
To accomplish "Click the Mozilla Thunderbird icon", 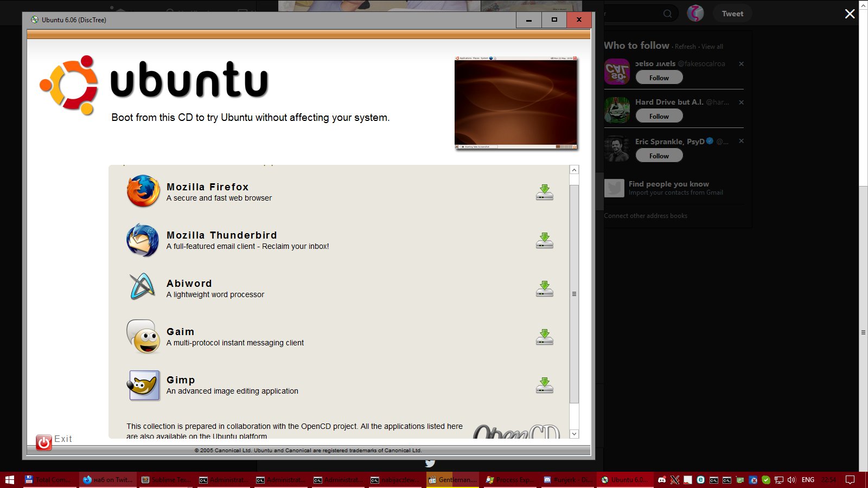I will [143, 240].
